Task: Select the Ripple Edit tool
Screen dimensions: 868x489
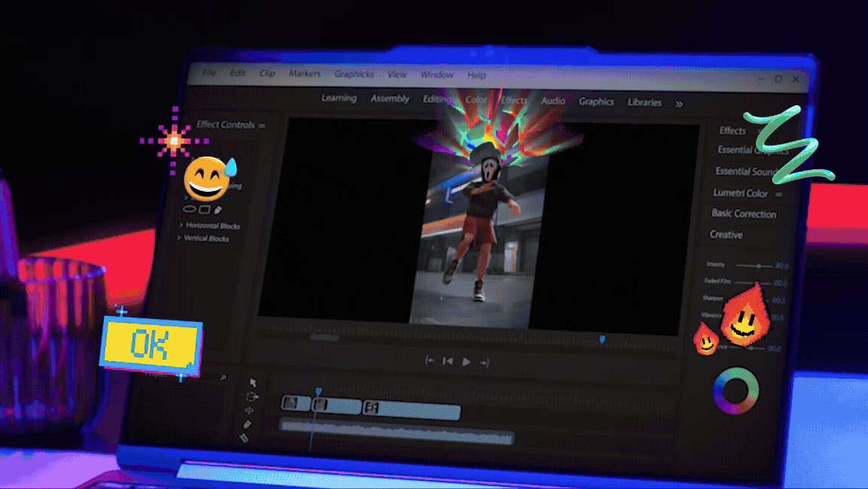Action: click(x=249, y=410)
